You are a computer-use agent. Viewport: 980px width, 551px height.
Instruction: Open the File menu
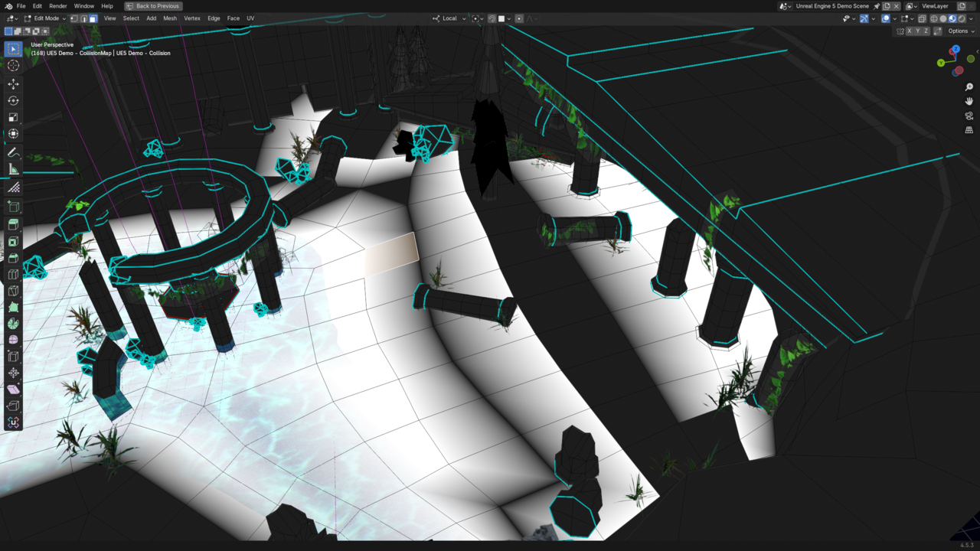(21, 6)
